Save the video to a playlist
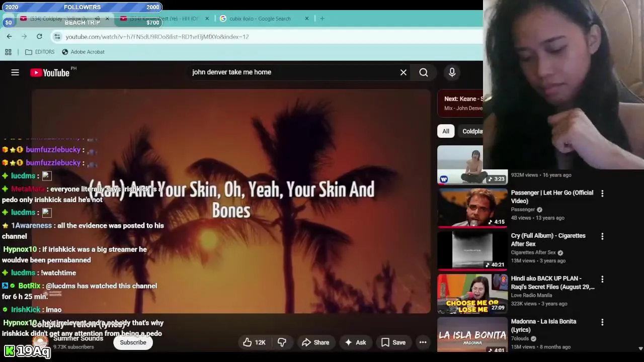Viewport: 644px width, 362px height. click(x=393, y=342)
